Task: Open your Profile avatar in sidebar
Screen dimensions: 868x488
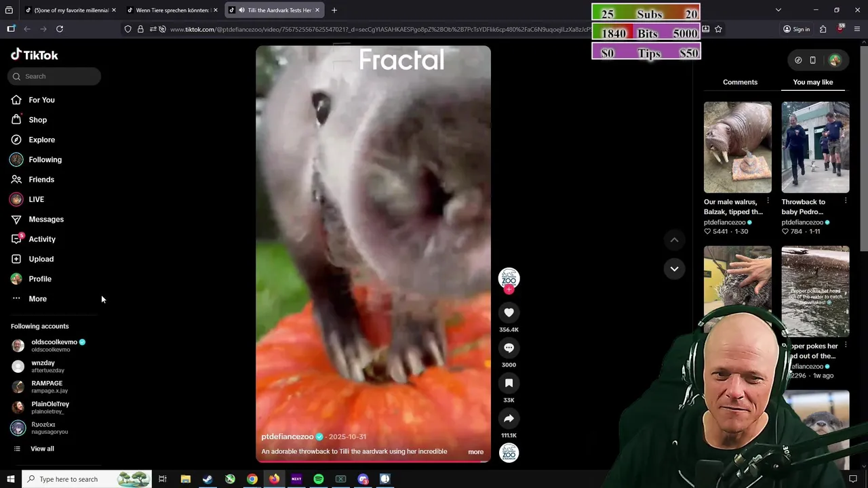Action: (16, 279)
